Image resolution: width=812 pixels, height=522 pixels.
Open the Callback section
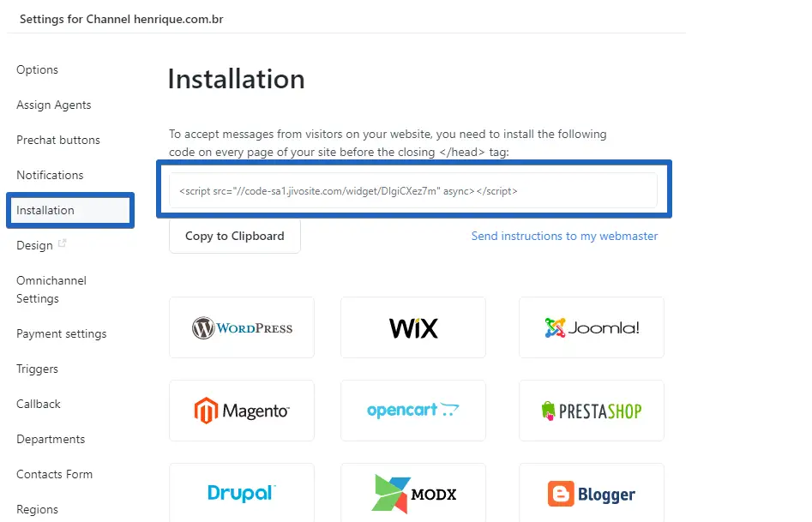[x=39, y=404]
